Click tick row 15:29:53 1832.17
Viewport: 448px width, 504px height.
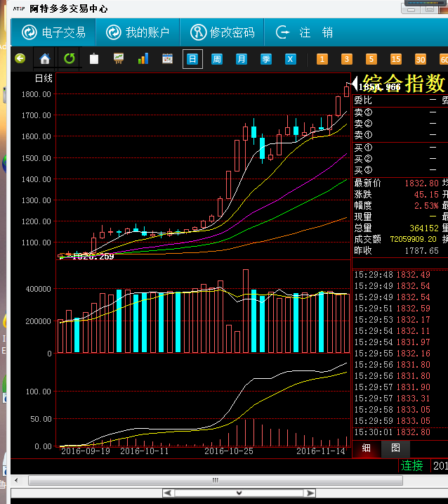(x=392, y=320)
